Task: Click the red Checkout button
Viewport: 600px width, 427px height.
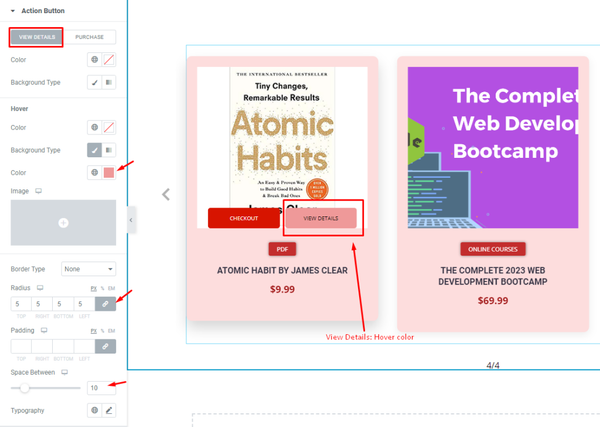Action: tap(244, 218)
